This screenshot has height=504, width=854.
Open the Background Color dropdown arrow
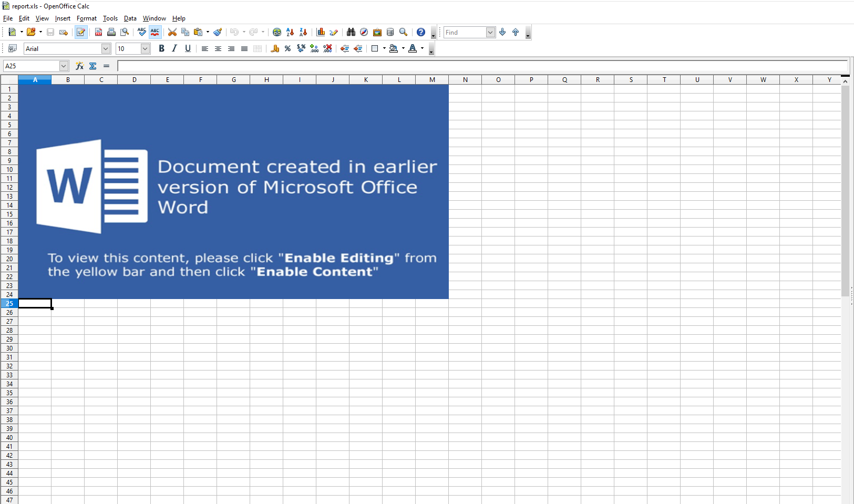[x=403, y=48]
